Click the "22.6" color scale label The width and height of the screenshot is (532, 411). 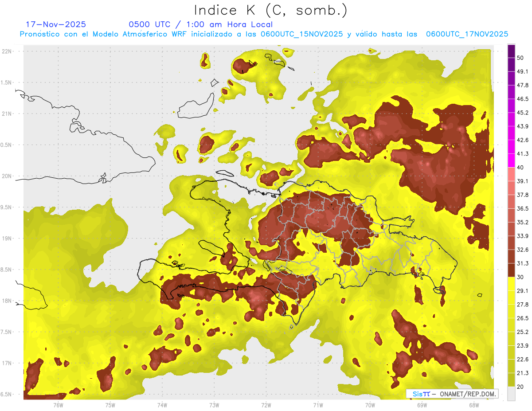pos(523,359)
